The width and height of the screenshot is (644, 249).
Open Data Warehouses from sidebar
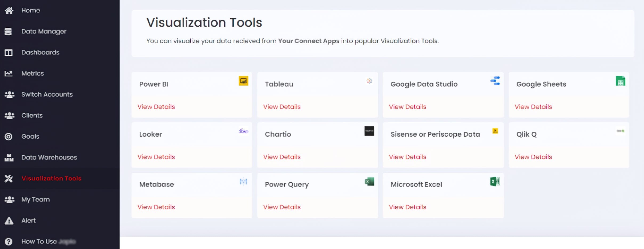point(49,157)
